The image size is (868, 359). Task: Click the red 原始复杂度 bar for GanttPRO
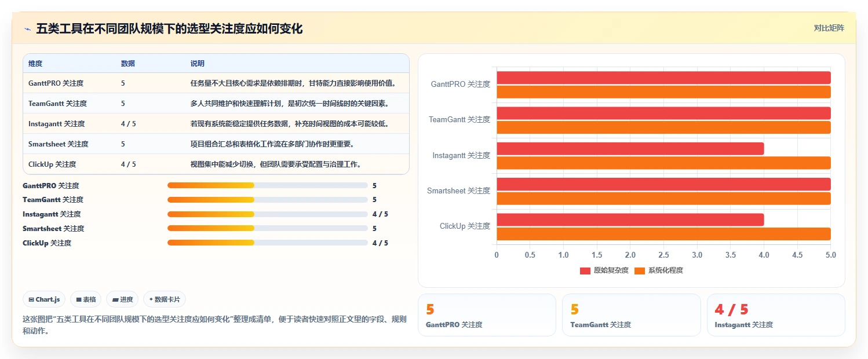663,78
